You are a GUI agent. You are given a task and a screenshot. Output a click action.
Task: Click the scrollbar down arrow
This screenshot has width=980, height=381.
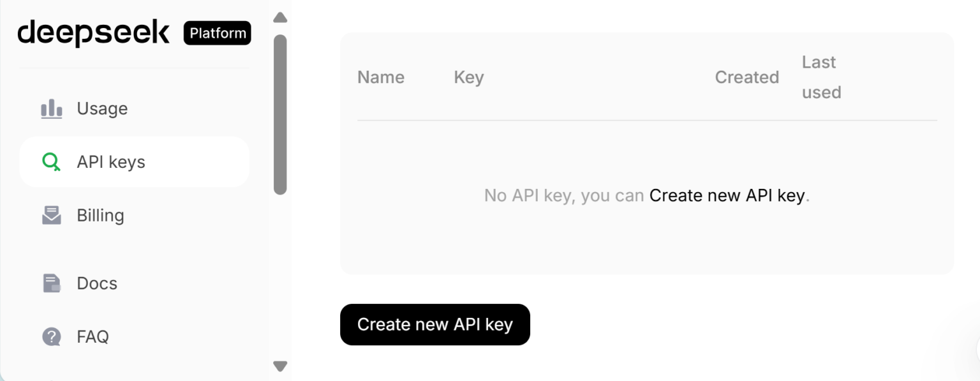coord(280,366)
